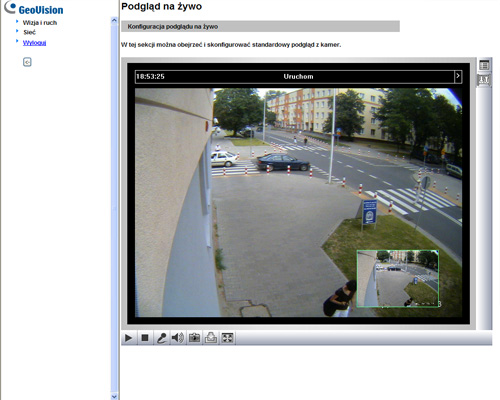Click the sidebar scrollbar down arrow
The height and width of the screenshot is (400, 500).
(114, 396)
